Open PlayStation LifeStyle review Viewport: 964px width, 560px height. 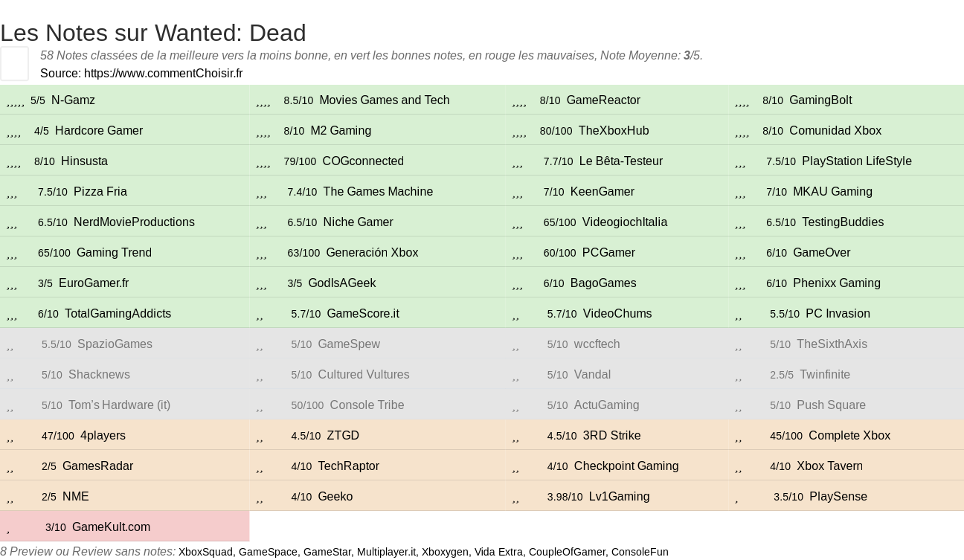point(857,161)
